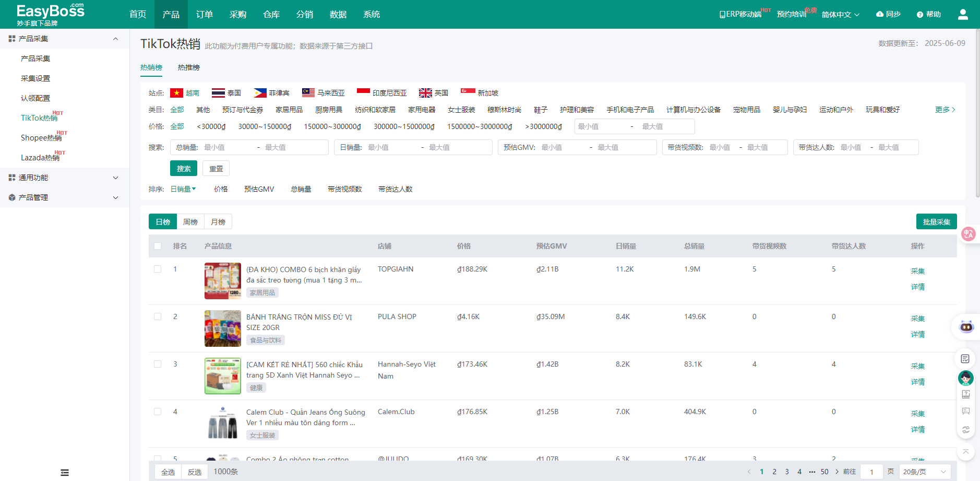Open 详情 for PULA SHOP product
The image size is (980, 481).
tap(918, 334)
